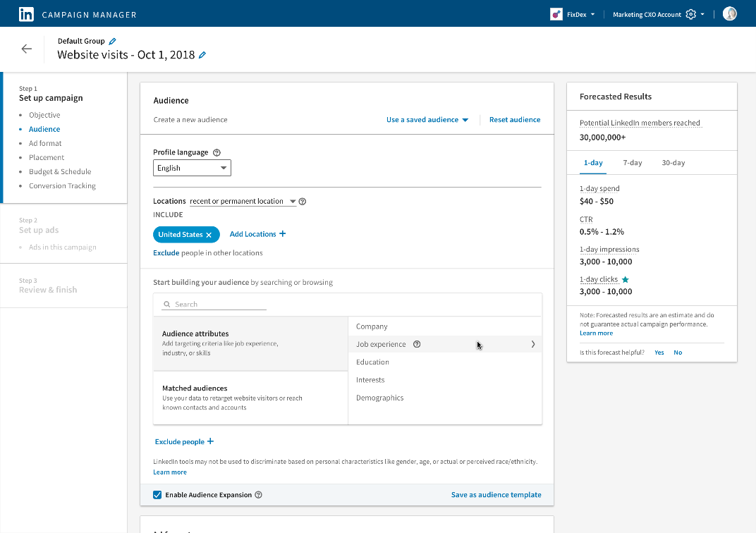Click Save as audience template
This screenshot has width=756, height=533.
(x=496, y=495)
